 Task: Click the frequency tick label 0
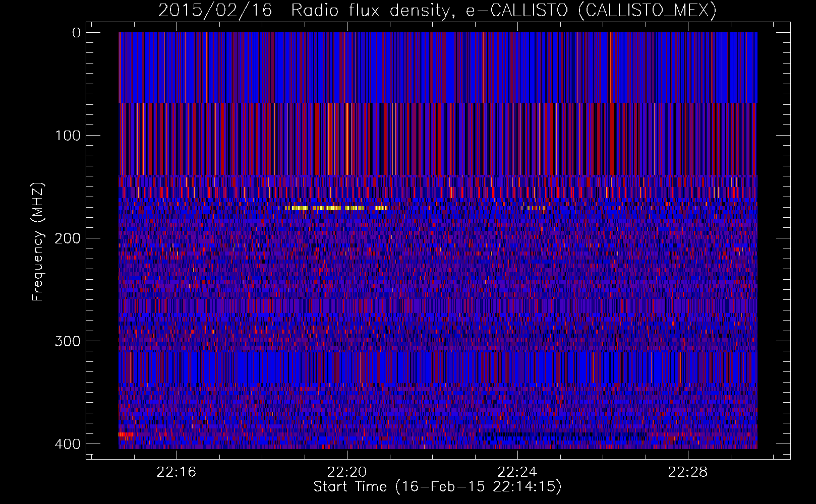coord(77,33)
